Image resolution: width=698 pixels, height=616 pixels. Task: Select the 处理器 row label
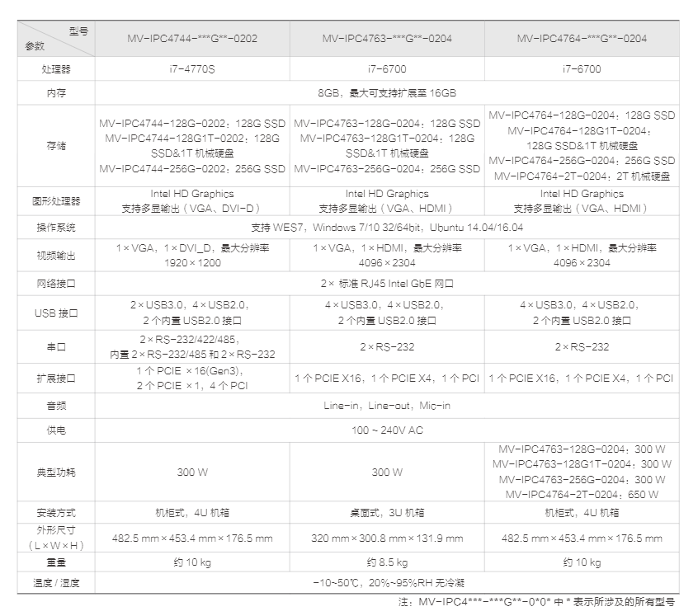(56, 69)
